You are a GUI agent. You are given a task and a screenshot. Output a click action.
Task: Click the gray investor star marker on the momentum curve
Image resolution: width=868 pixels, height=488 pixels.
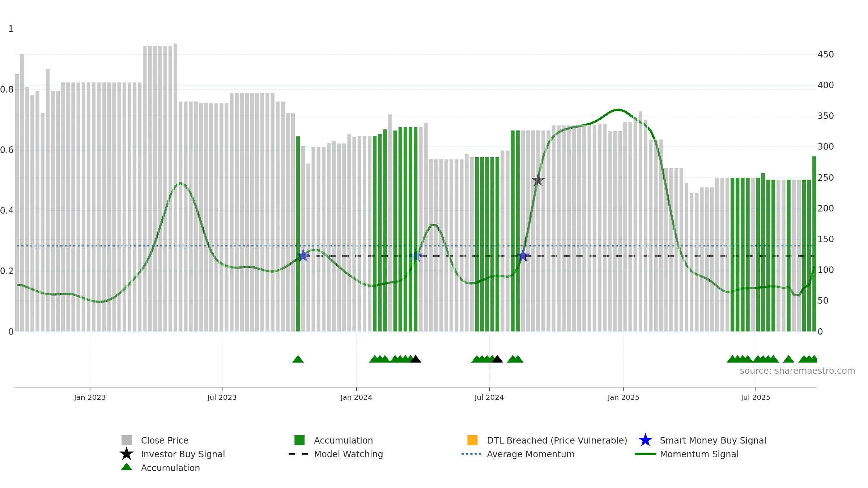tap(538, 180)
